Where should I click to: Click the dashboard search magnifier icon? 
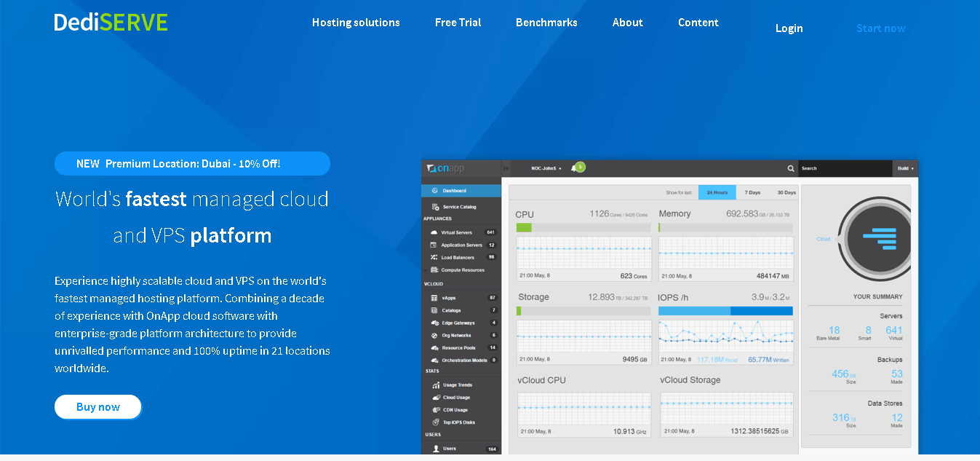pos(791,168)
